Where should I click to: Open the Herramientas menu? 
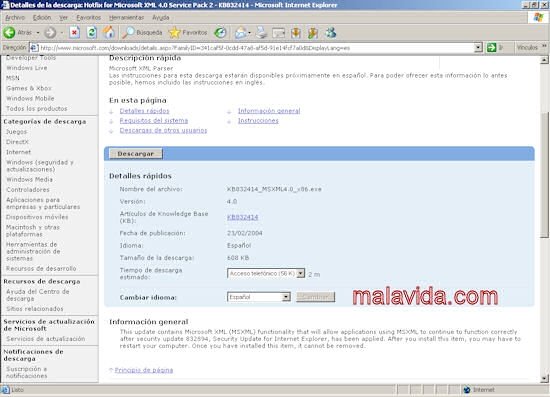point(126,17)
